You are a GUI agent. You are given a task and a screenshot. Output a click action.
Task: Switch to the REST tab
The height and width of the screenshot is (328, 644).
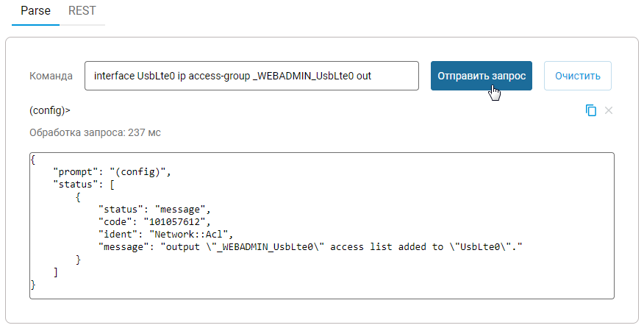click(x=82, y=12)
